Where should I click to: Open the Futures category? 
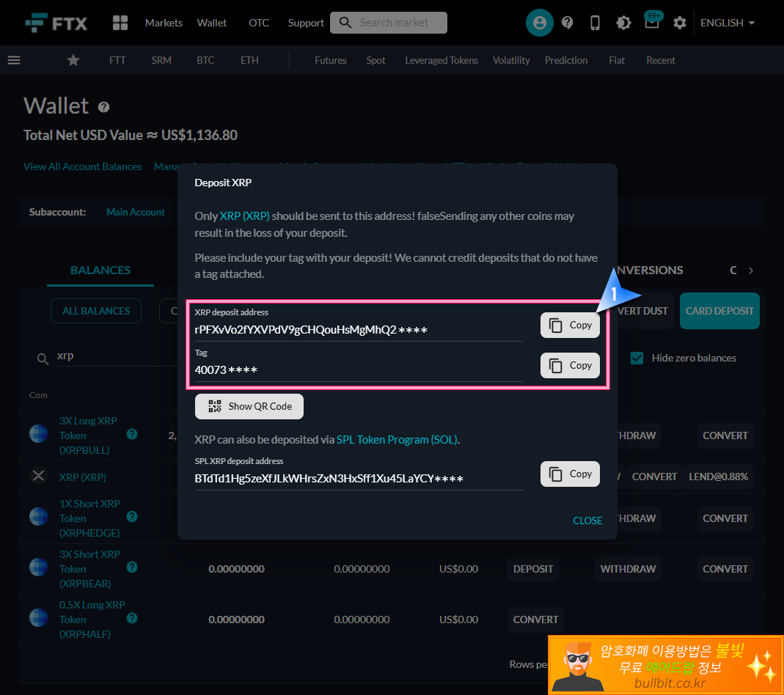coord(331,60)
